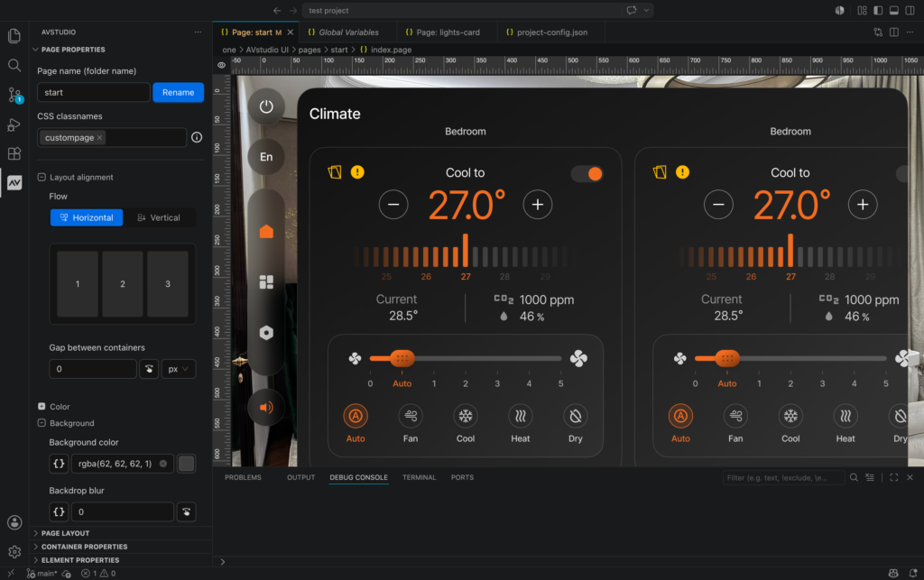Select Fan mode on first Bedroom card
The image size is (924, 580).
click(x=411, y=423)
